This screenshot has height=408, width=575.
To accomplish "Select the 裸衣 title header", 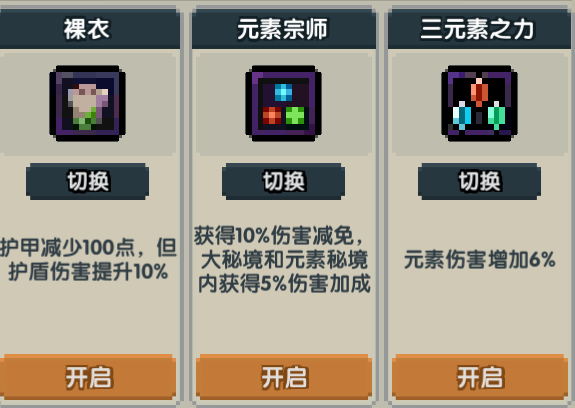I will [87, 29].
